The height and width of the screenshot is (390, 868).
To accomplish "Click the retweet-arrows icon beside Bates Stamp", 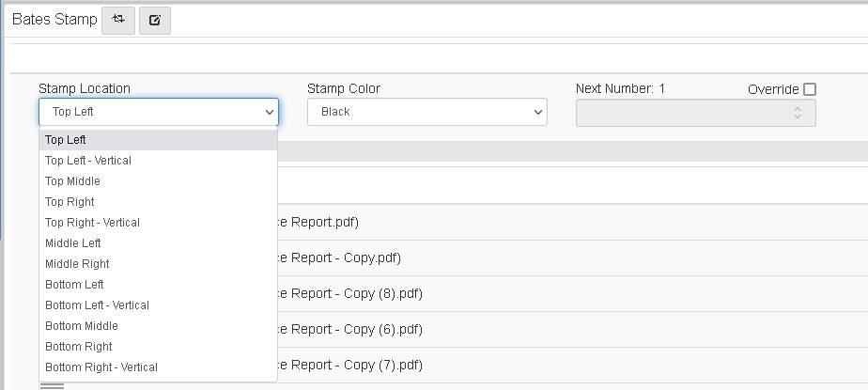I will pos(118,20).
